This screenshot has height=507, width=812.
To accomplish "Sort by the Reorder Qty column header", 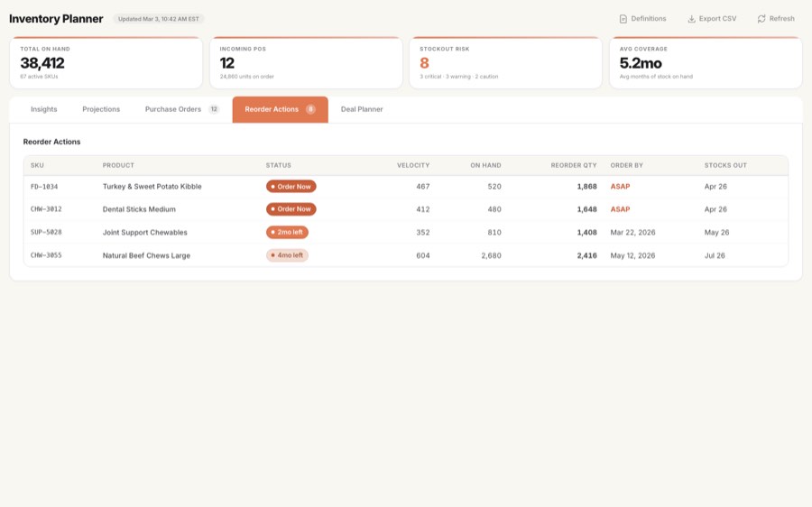I will 574,165.
